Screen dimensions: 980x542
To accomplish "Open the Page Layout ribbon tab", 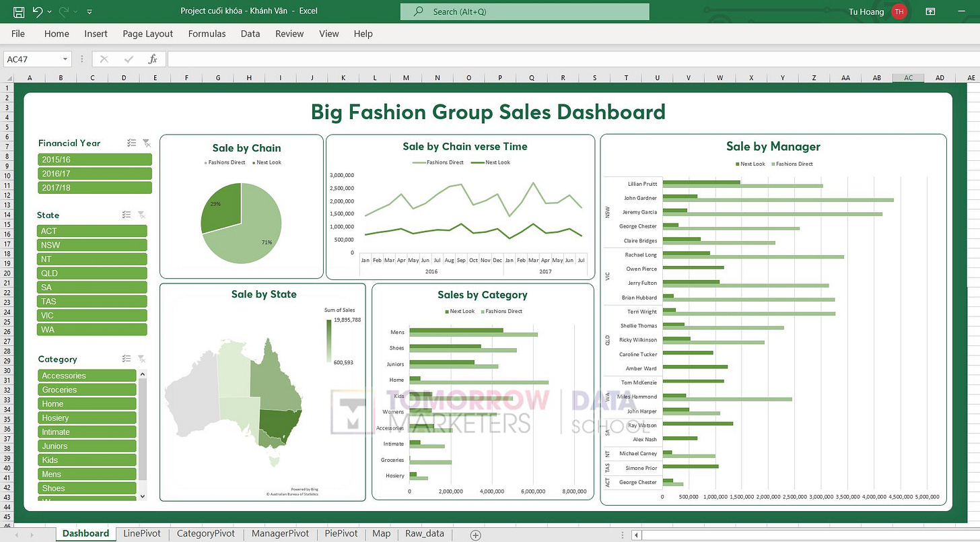I will coord(148,34).
